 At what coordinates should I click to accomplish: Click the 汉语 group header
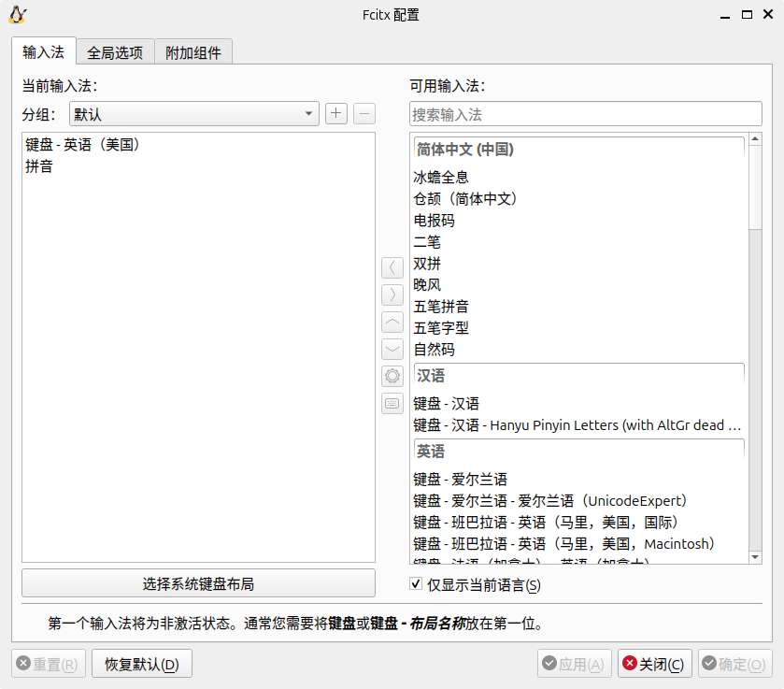click(579, 376)
